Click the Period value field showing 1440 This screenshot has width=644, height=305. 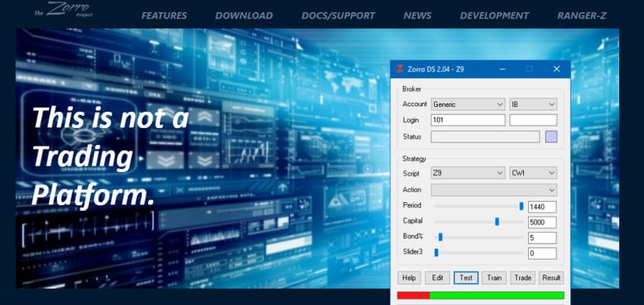coord(542,207)
